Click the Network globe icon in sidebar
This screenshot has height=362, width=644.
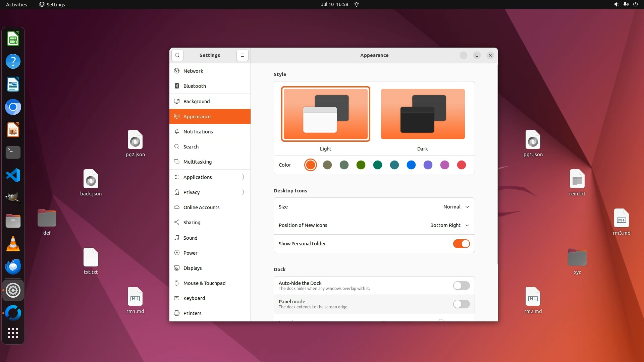click(x=177, y=71)
